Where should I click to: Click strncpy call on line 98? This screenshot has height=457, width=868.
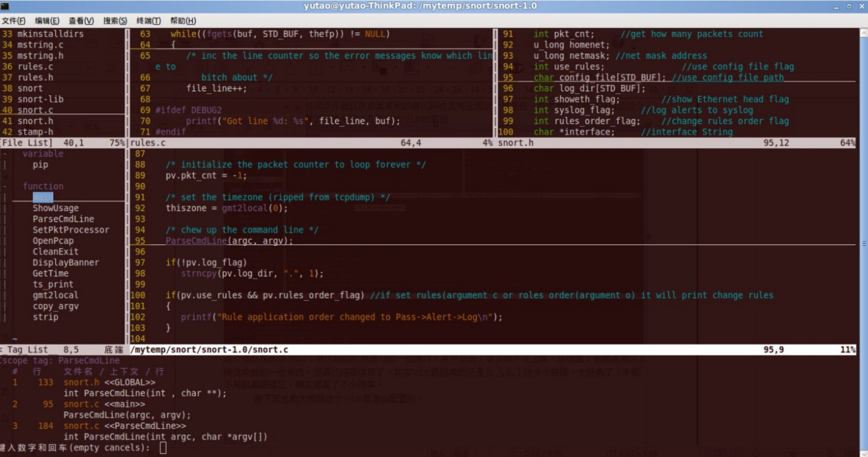[252, 273]
